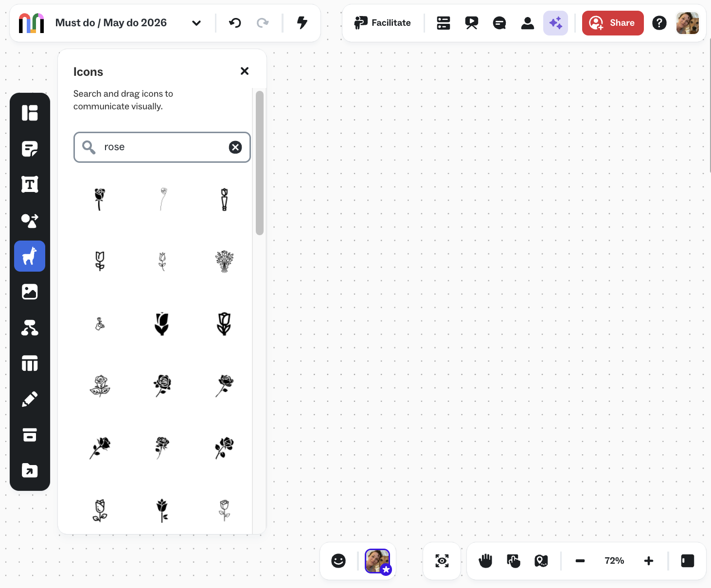Open the sticky notes tool in sidebar

coord(30,149)
